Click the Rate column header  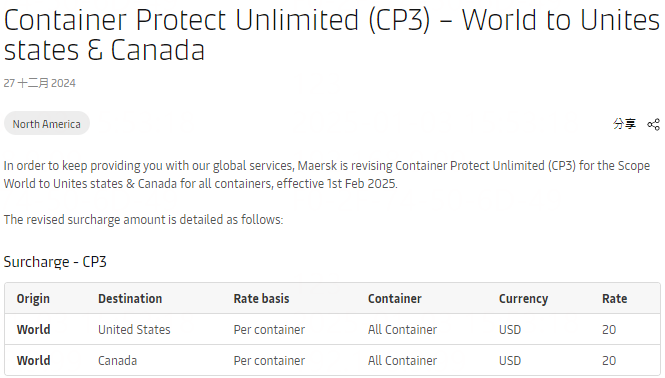(x=615, y=299)
